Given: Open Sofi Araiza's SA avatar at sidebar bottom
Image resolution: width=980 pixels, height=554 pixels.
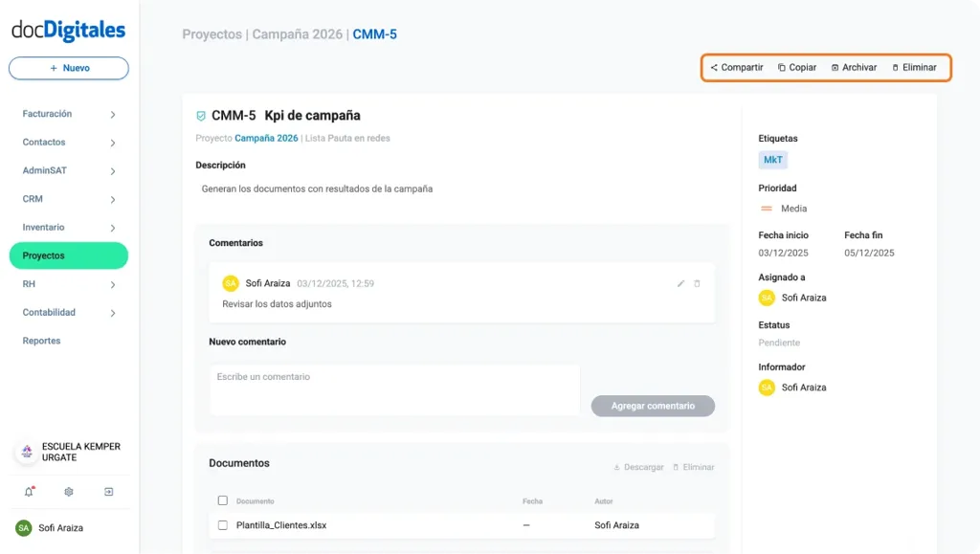Looking at the screenshot, I should (x=23, y=527).
